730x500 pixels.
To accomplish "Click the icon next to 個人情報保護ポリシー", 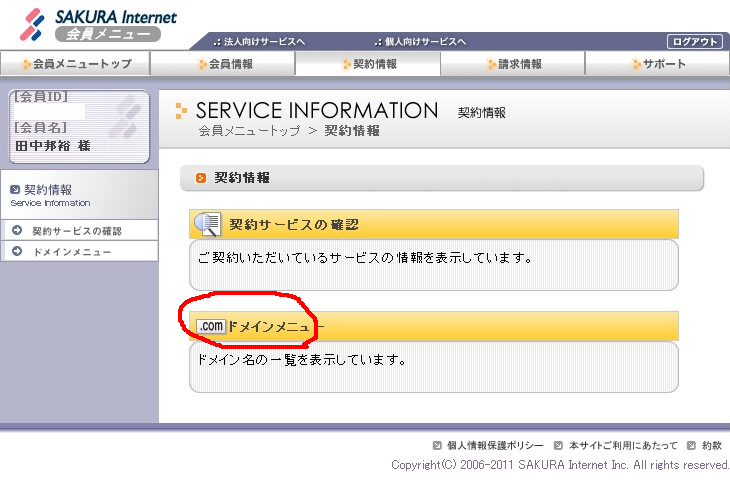I will (437, 445).
